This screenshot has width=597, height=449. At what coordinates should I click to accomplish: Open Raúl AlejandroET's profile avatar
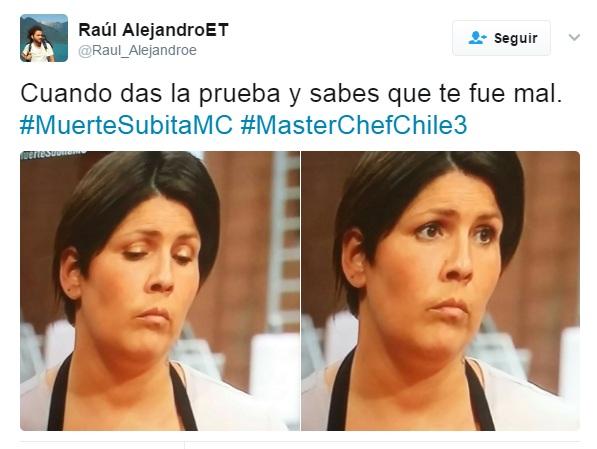coord(44,38)
